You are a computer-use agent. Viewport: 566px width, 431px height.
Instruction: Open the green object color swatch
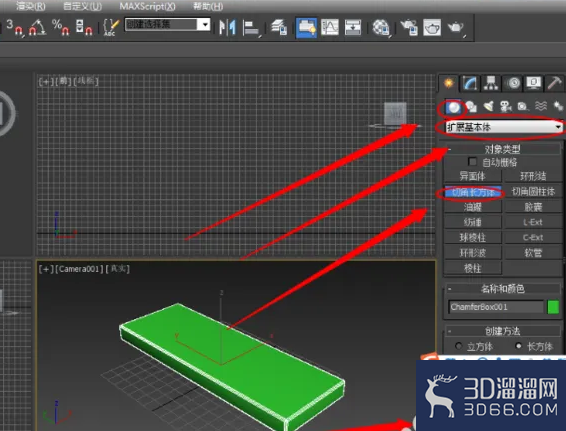553,307
